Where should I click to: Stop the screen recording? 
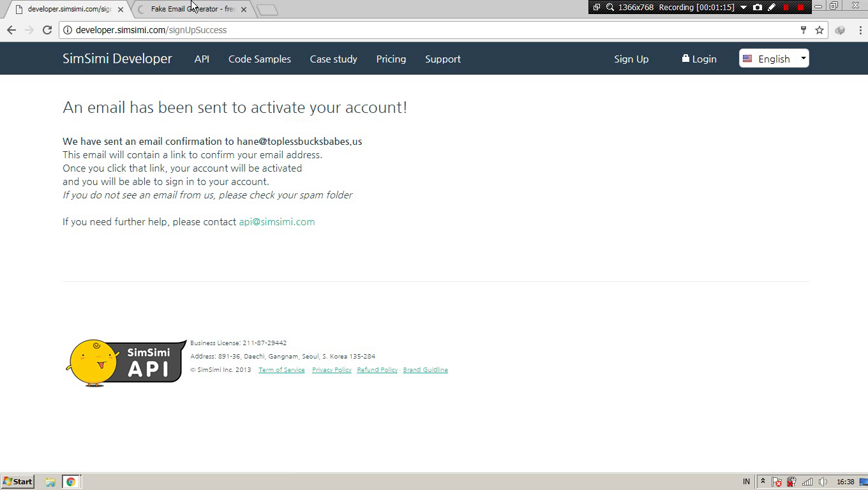coord(800,7)
